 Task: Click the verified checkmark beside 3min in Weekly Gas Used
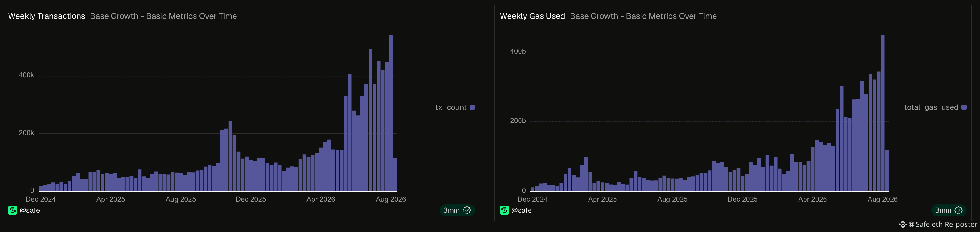pos(959,210)
